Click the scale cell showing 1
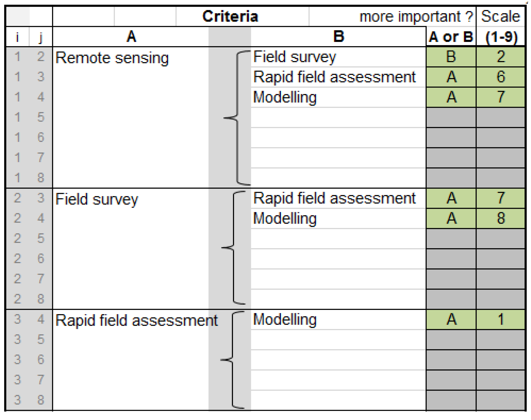This screenshot has height=420, width=531. click(x=501, y=320)
